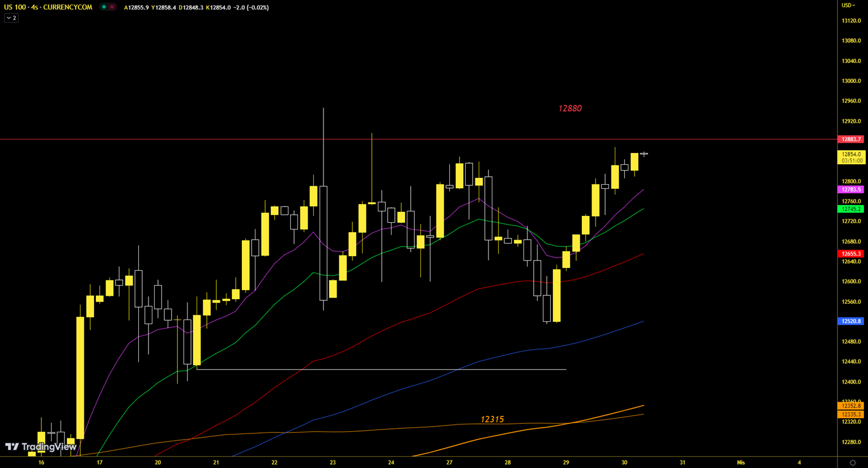The width and height of the screenshot is (868, 468).
Task: Select the red 12655.3 moving average label
Action: click(850, 254)
